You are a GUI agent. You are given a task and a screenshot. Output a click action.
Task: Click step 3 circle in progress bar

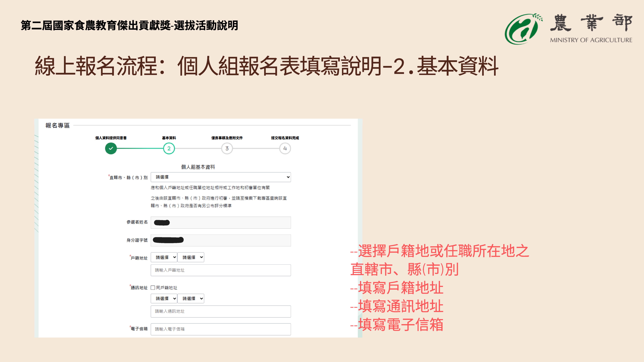(x=227, y=148)
